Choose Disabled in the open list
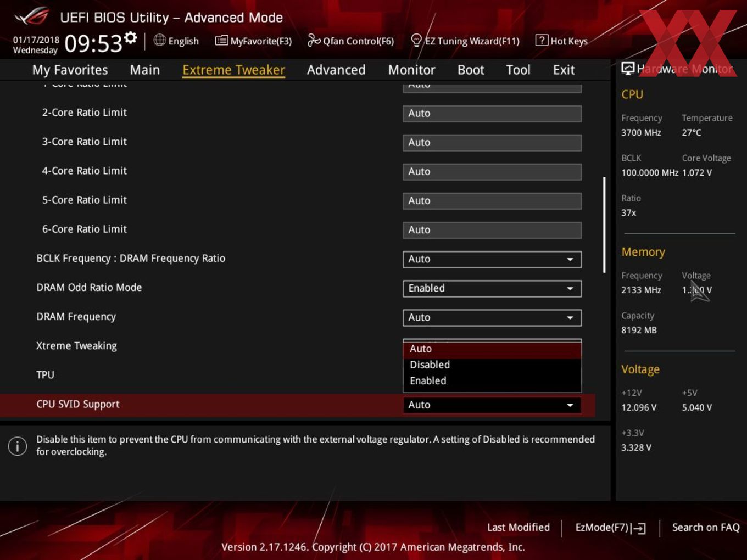The width and height of the screenshot is (747, 560). coord(492,365)
